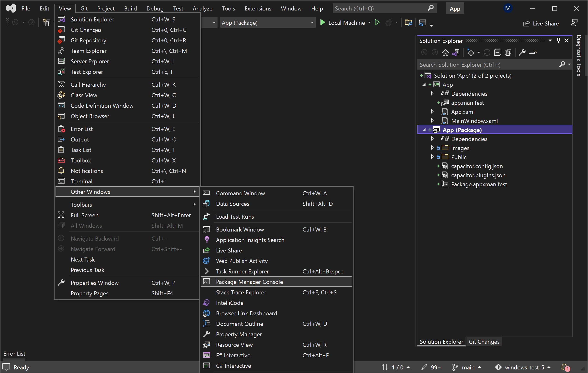This screenshot has width=588, height=373.
Task: Click the main branch icon in status bar
Action: (455, 367)
